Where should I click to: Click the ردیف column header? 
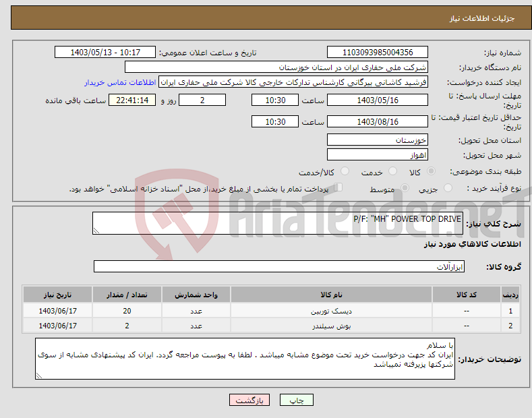click(510, 295)
